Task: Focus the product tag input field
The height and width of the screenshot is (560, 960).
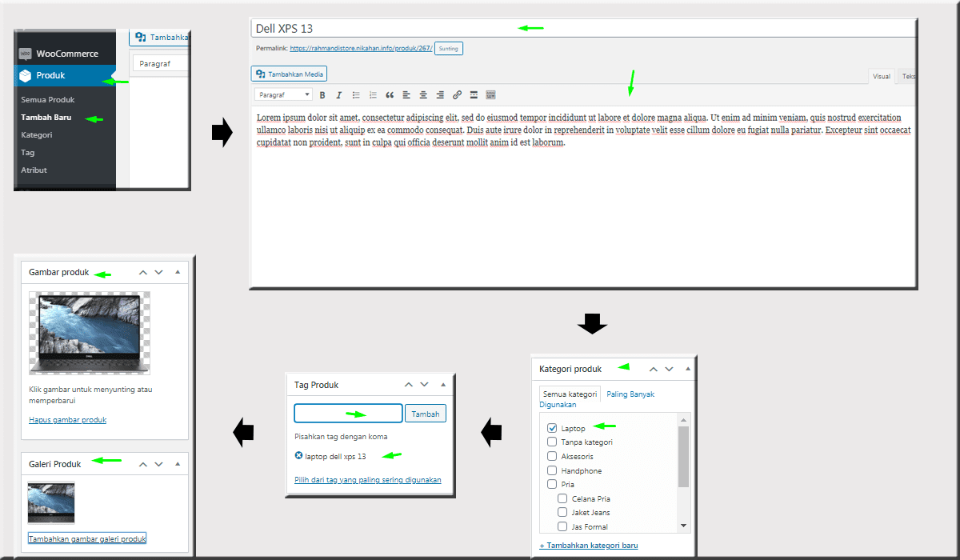Action: [348, 414]
